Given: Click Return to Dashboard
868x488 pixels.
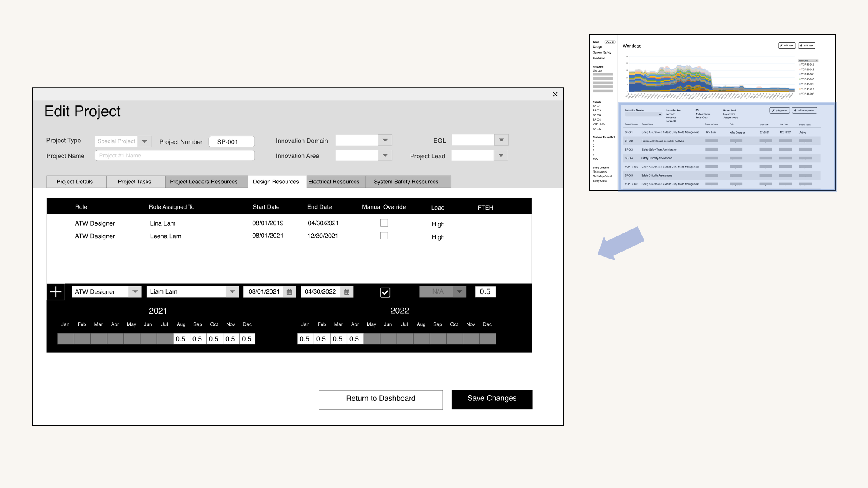Looking at the screenshot, I should (x=381, y=400).
